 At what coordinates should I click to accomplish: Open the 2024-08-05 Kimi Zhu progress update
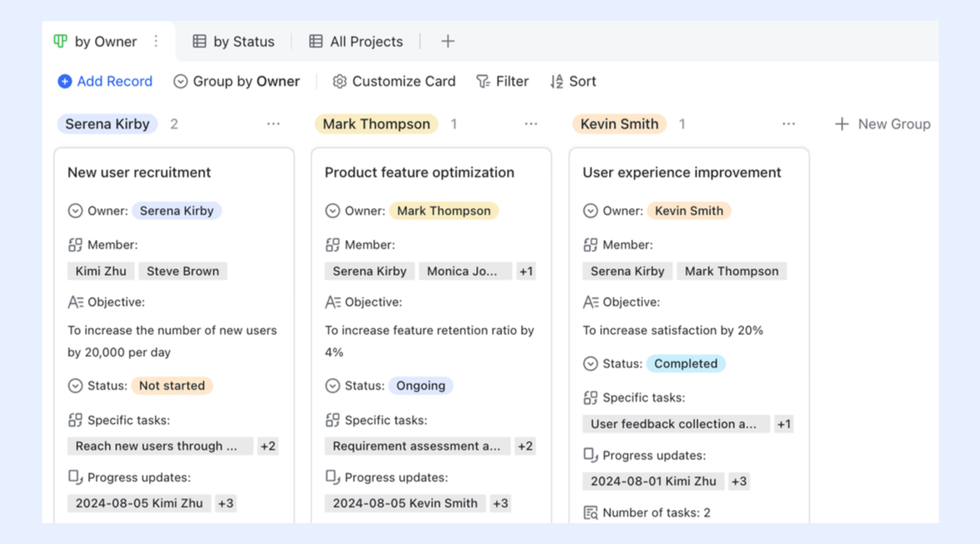tap(139, 503)
